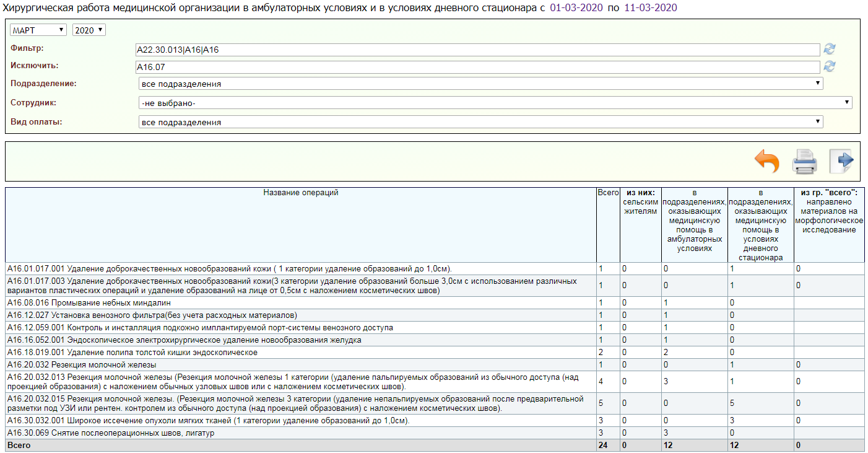Click into the Фильтр text field

pyautogui.click(x=477, y=50)
